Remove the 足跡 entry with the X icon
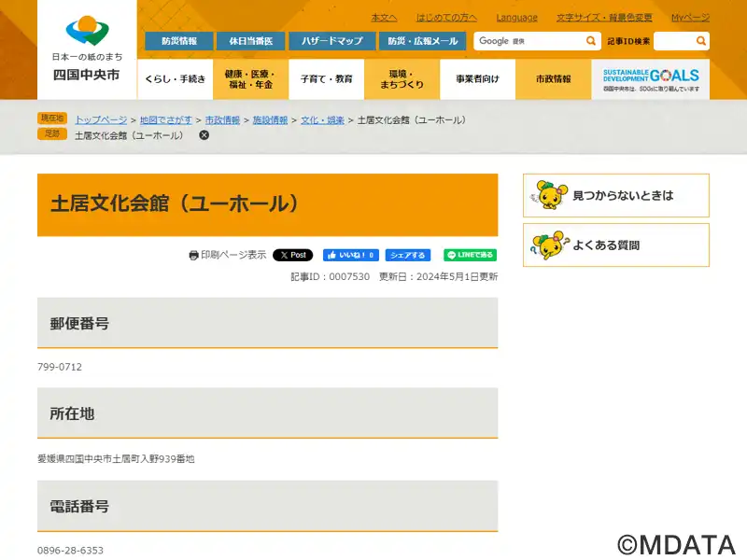The width and height of the screenshot is (747, 560). 204,135
